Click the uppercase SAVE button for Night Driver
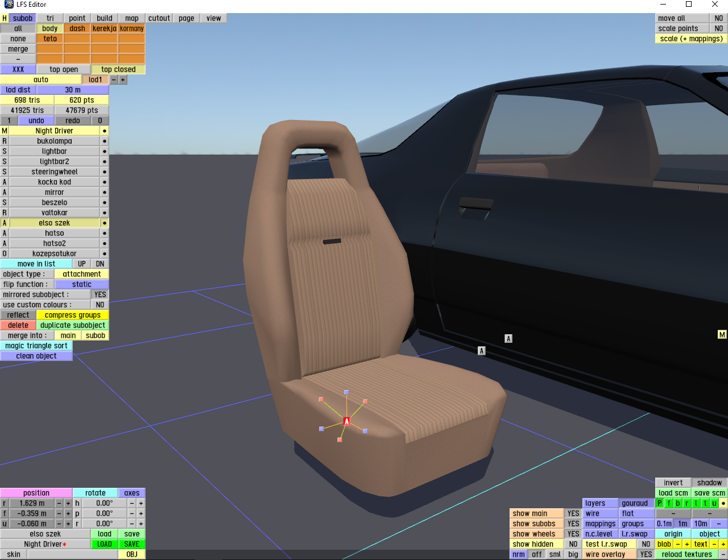This screenshot has width=728, height=560. (132, 544)
